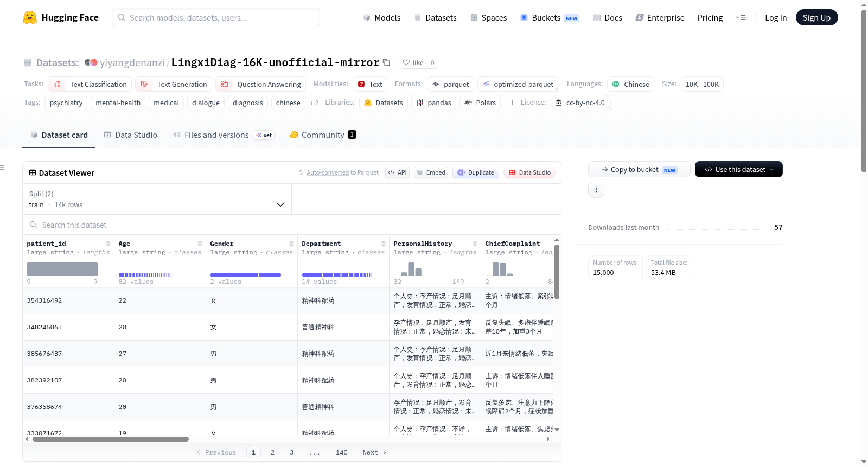868x467 pixels.
Task: Sort the patient_id column
Action: click(x=108, y=244)
